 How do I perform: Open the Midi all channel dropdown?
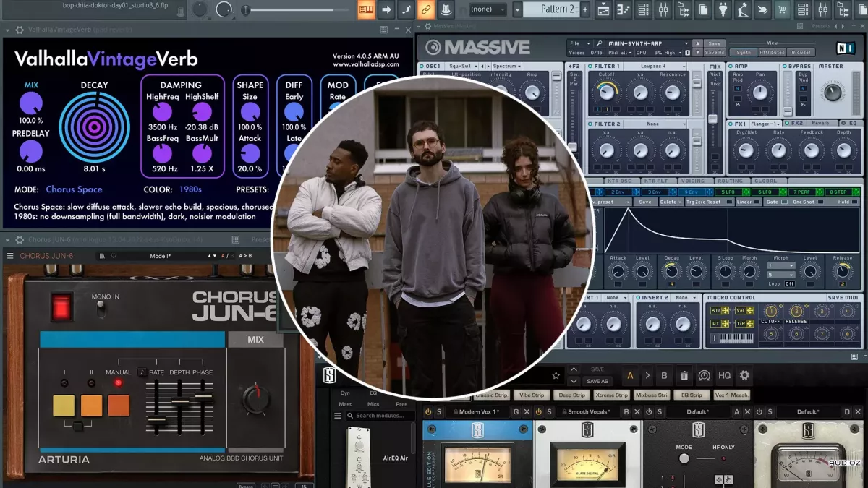pos(618,53)
